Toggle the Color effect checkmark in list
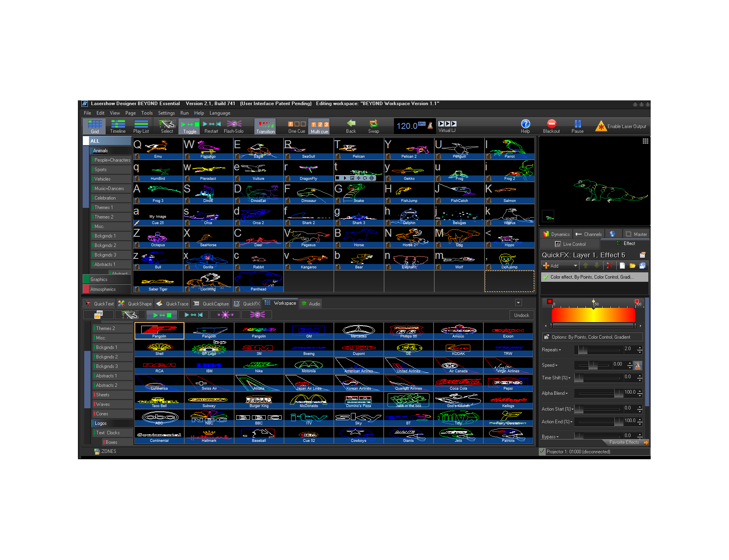Viewport: 729px width, 560px height. [x=546, y=277]
